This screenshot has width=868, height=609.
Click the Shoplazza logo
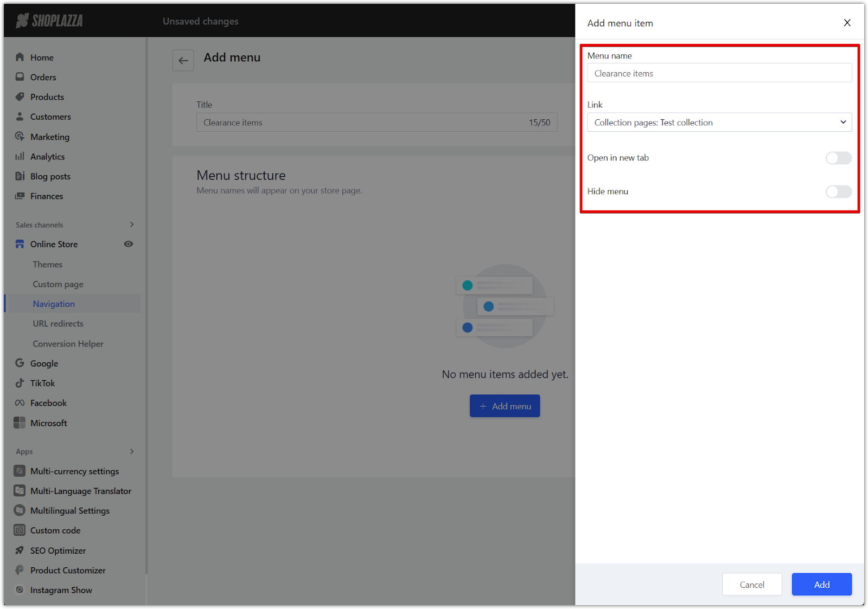pos(49,21)
